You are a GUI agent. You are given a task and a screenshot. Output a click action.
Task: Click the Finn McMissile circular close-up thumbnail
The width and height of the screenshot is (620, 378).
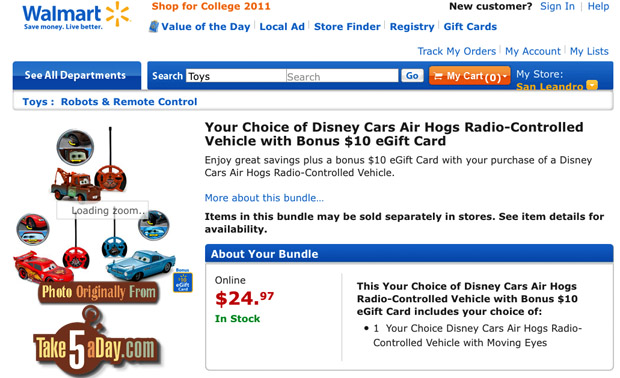click(x=154, y=225)
